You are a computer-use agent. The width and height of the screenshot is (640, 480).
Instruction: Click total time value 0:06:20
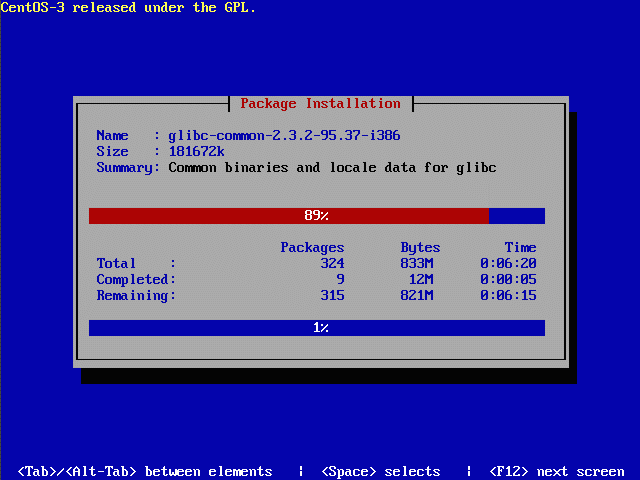click(508, 263)
